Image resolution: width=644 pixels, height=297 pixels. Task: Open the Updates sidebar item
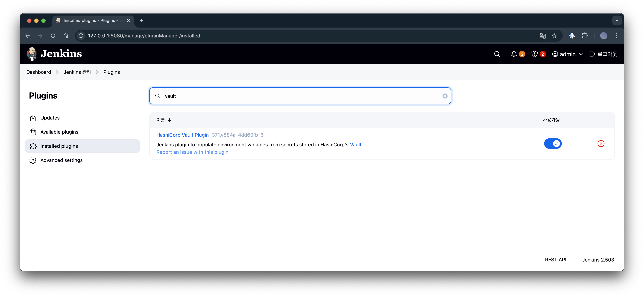pos(50,118)
